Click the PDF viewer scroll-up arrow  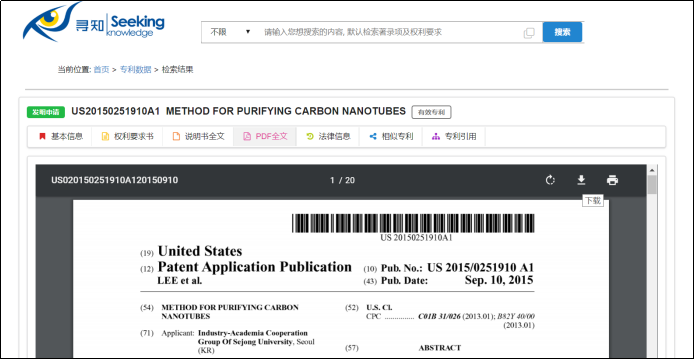click(652, 170)
